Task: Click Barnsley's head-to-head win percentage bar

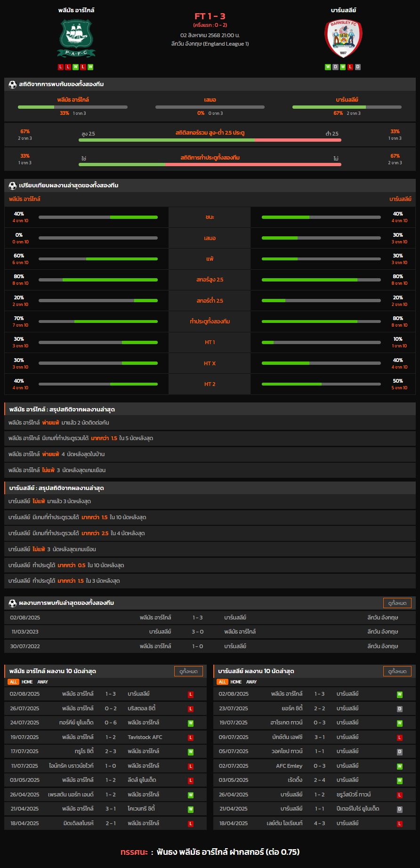Action: click(x=347, y=107)
